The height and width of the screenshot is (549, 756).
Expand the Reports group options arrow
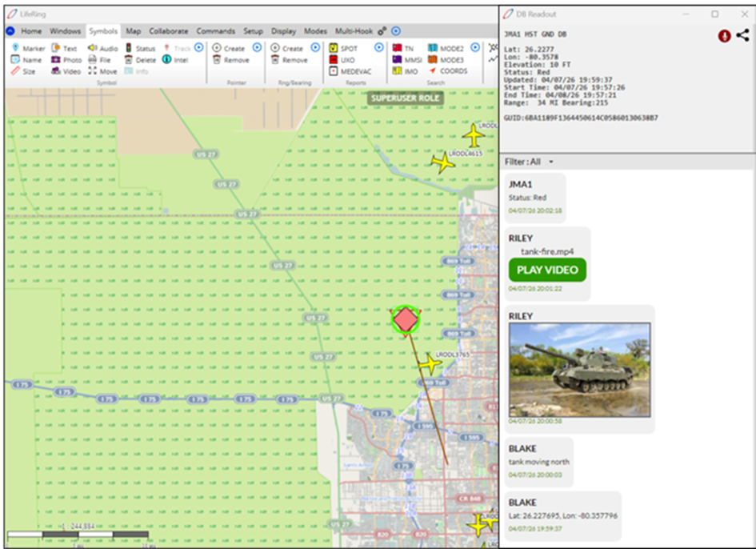tap(379, 48)
